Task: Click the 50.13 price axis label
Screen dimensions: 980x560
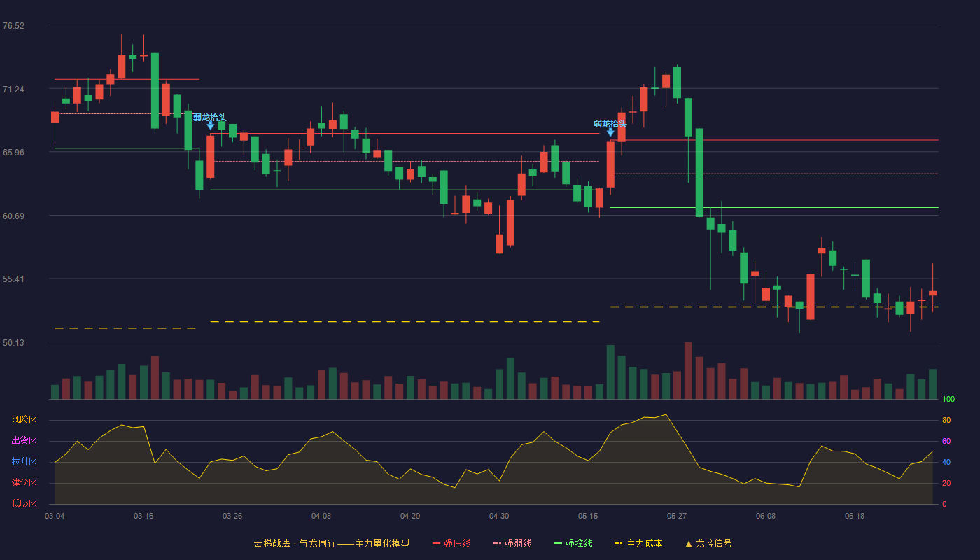Action: click(x=13, y=343)
